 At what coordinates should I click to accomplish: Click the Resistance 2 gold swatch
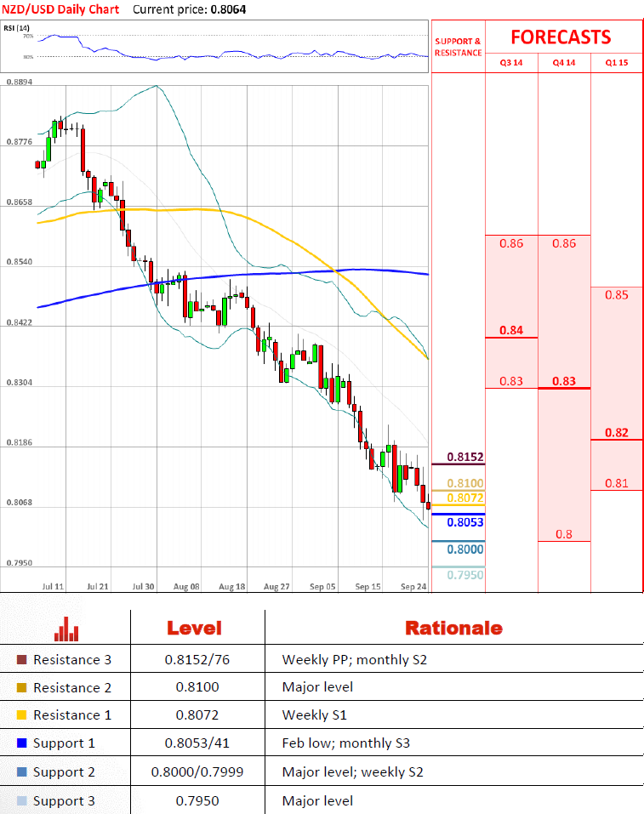(x=21, y=687)
